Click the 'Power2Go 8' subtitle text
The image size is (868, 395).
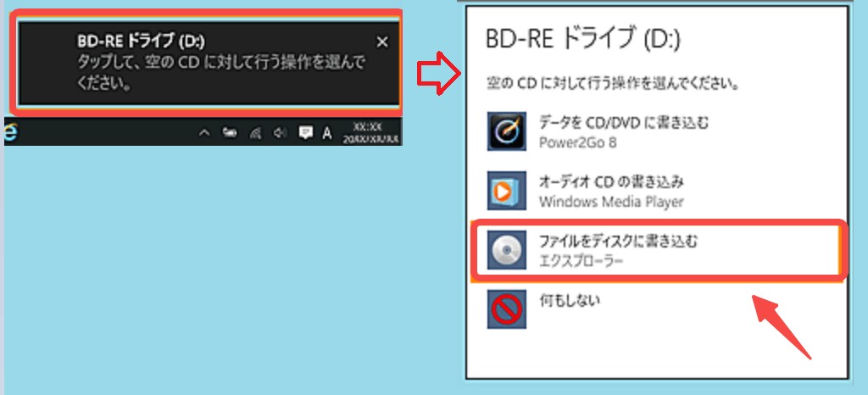coord(577,142)
